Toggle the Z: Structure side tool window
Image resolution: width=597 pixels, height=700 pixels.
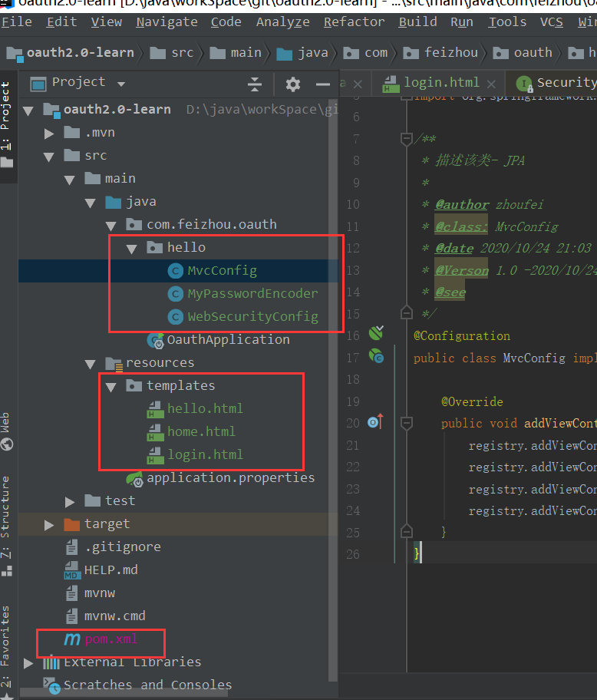tap(6, 527)
